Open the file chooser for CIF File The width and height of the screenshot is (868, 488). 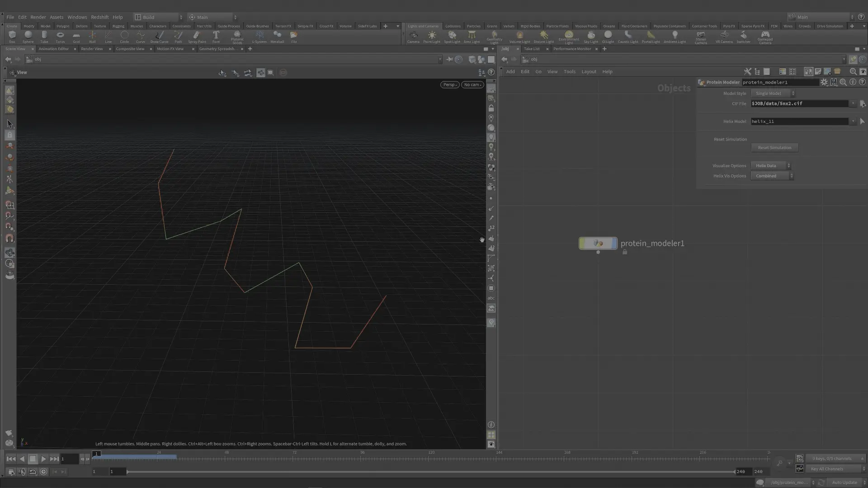(863, 103)
